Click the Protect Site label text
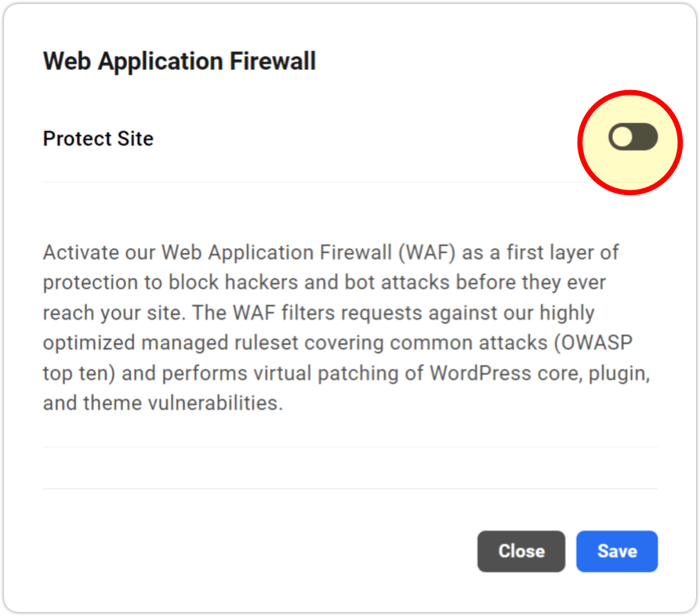Image resolution: width=700 pixels, height=616 pixels. [98, 138]
